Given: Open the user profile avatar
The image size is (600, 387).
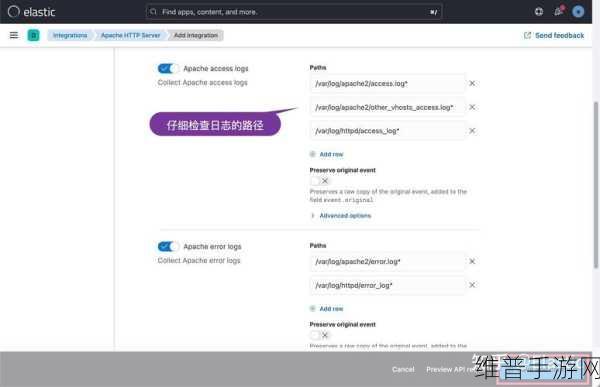Looking at the screenshot, I should [578, 11].
